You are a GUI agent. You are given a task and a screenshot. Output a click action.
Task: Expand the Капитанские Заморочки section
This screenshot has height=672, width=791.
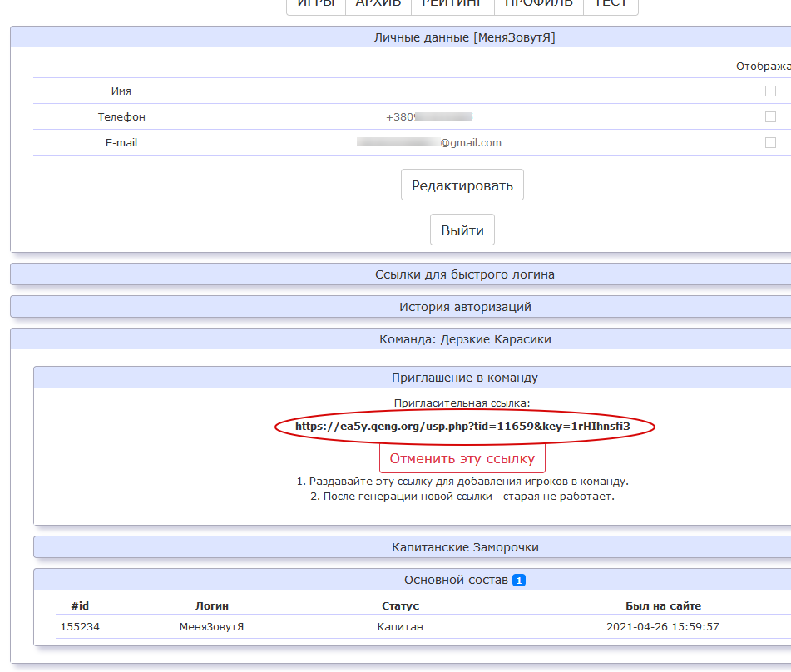(464, 547)
